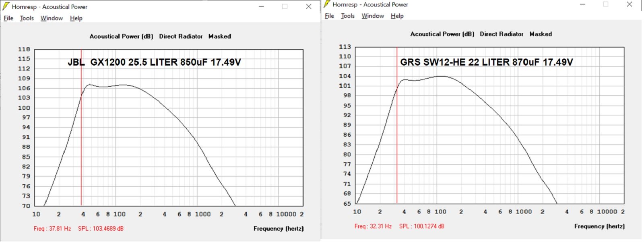
Task: Click the 'Freq : 32.31 Hz' readout
Action: 373,226
